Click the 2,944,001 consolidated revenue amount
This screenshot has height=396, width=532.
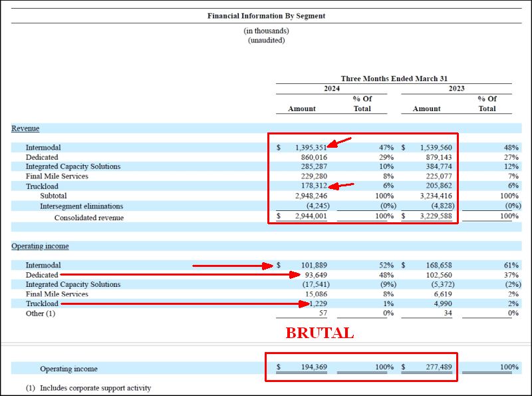click(307, 216)
